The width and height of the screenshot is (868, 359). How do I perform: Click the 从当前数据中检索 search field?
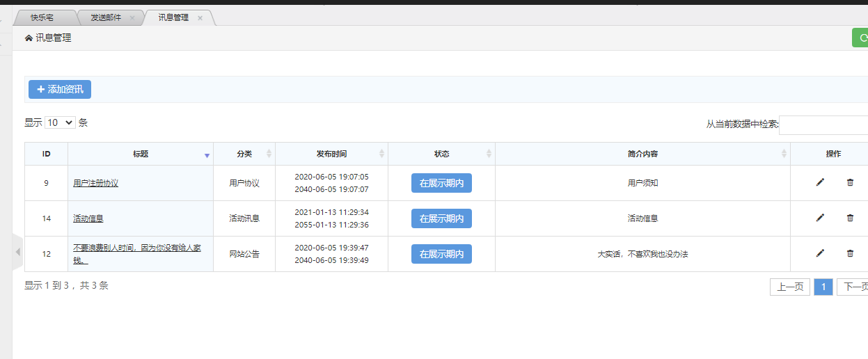(823, 125)
